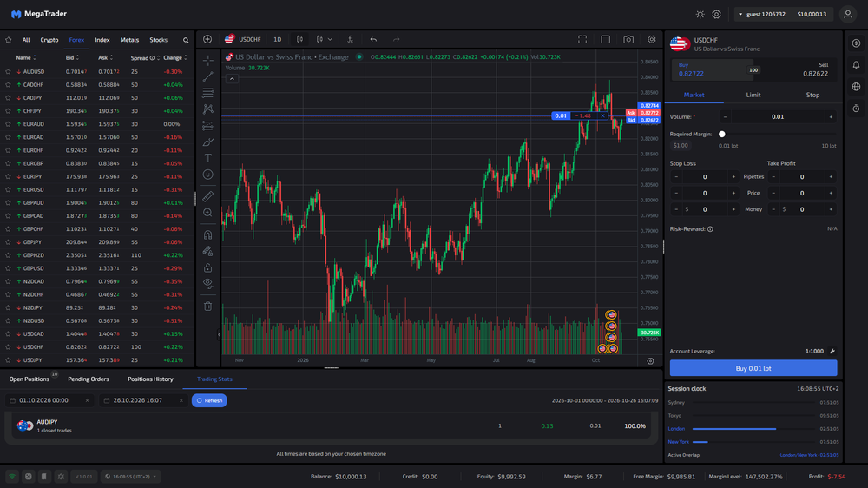
Task: Click the Required Margin slider handle
Action: [x=722, y=134]
